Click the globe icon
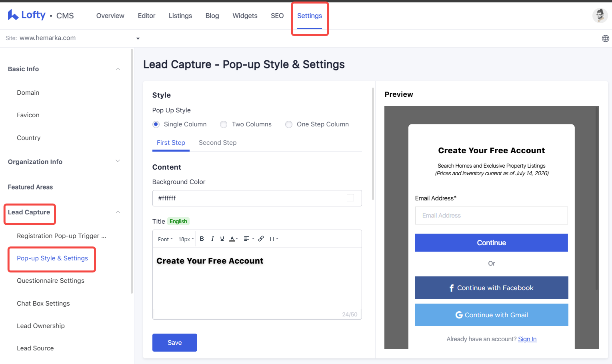Image resolution: width=612 pixels, height=364 pixels. pyautogui.click(x=605, y=38)
